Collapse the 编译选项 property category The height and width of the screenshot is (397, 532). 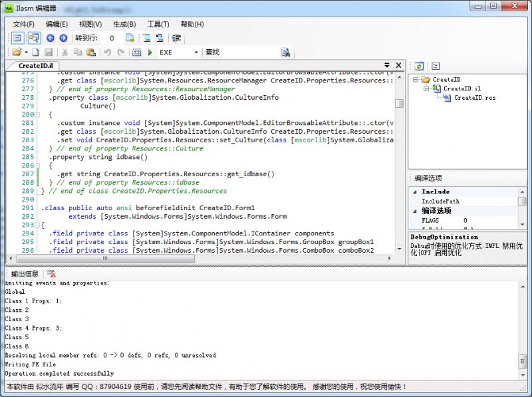click(414, 211)
